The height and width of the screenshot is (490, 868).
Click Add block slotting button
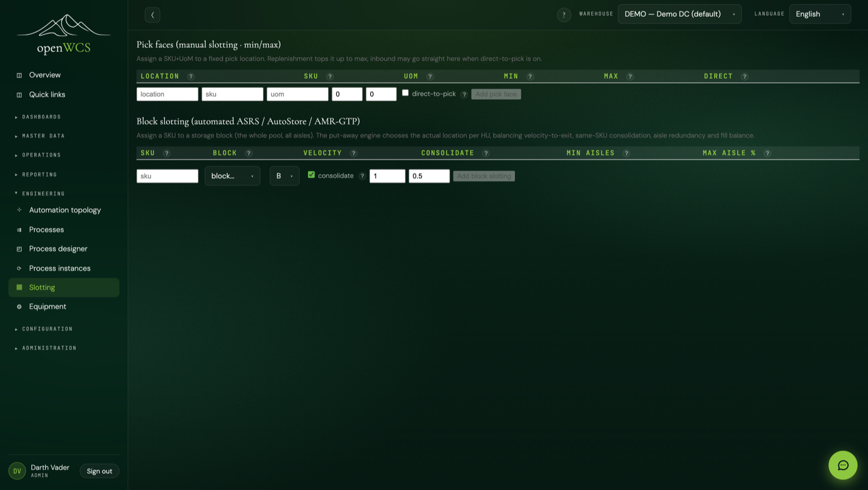point(484,176)
